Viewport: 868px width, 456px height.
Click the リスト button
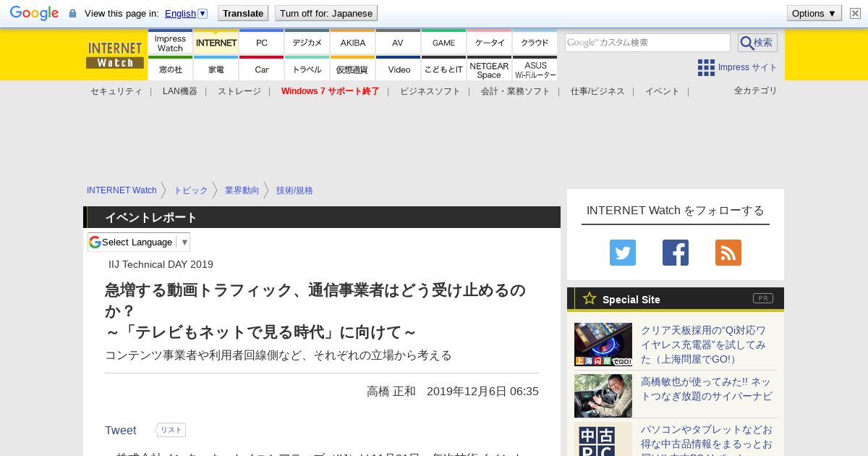(x=171, y=430)
